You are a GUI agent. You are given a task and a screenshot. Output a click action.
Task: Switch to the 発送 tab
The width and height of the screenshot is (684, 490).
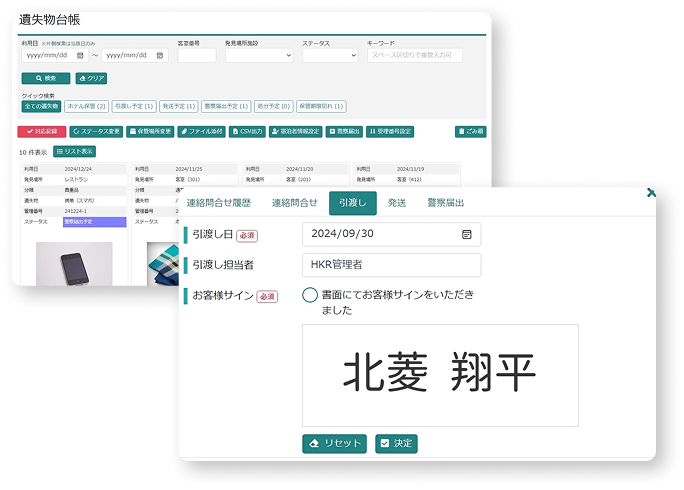(396, 203)
